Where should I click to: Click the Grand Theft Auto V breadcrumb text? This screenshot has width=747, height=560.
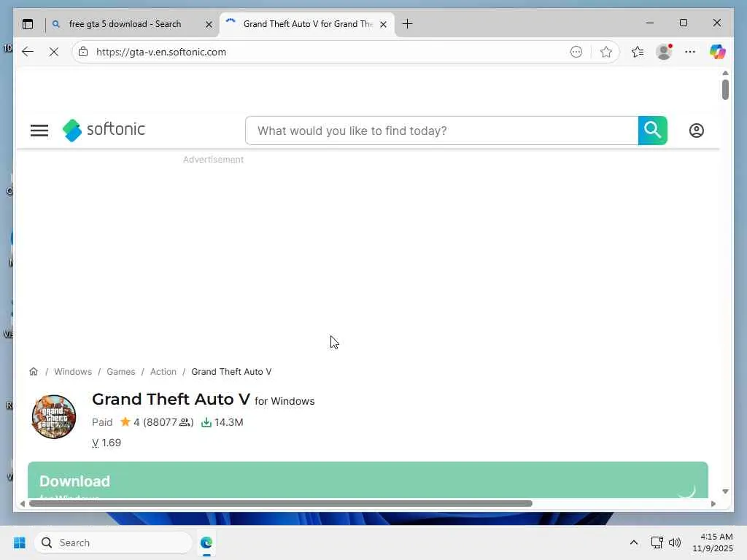(231, 371)
